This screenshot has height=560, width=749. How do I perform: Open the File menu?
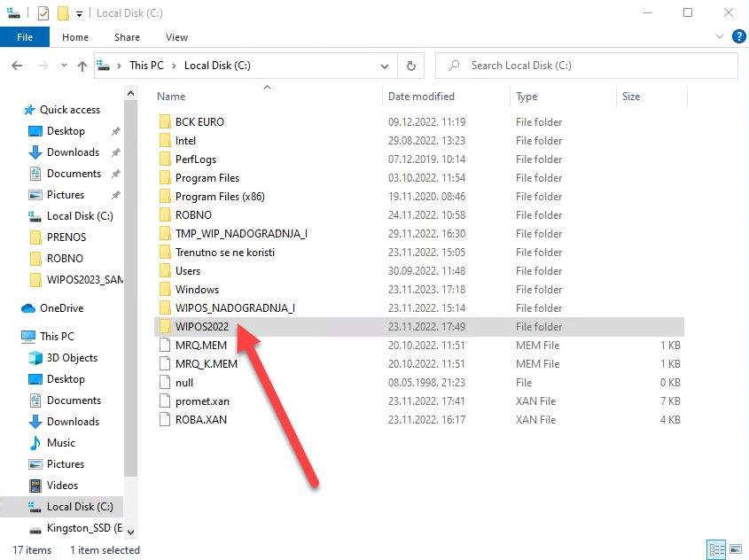25,37
